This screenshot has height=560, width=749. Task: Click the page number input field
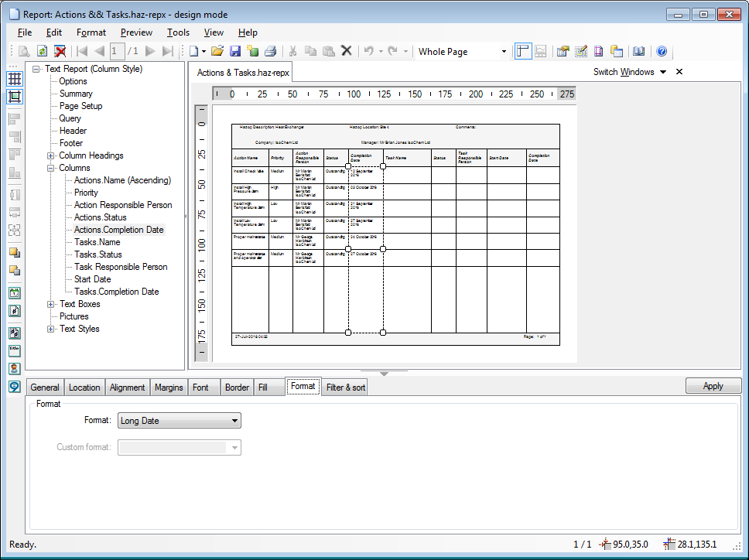[117, 52]
